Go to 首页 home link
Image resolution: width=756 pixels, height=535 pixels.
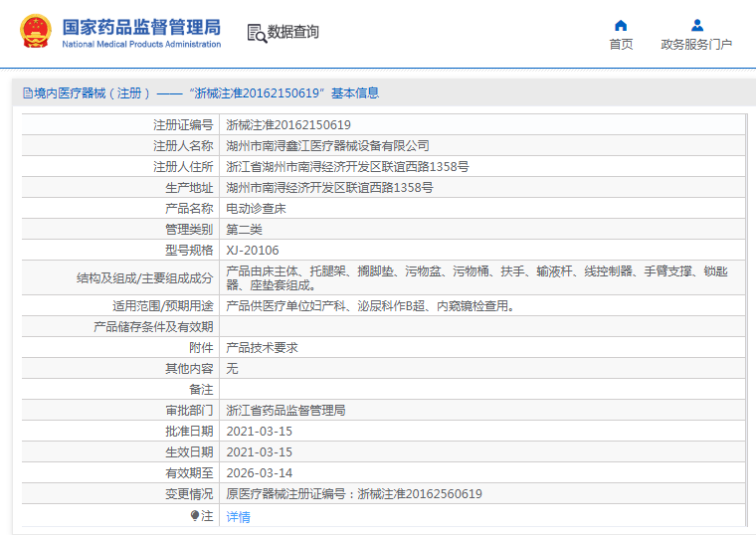[x=621, y=45]
